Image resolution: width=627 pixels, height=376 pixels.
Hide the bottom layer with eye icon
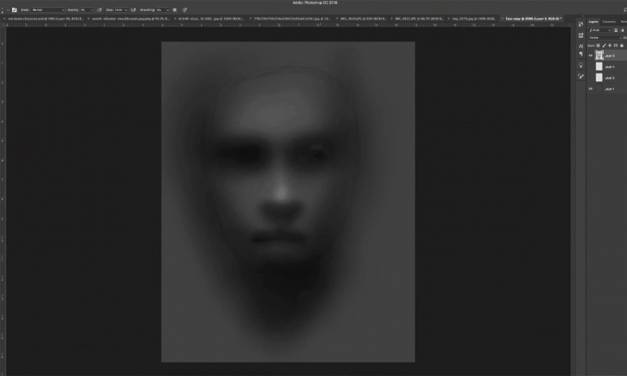click(x=591, y=89)
